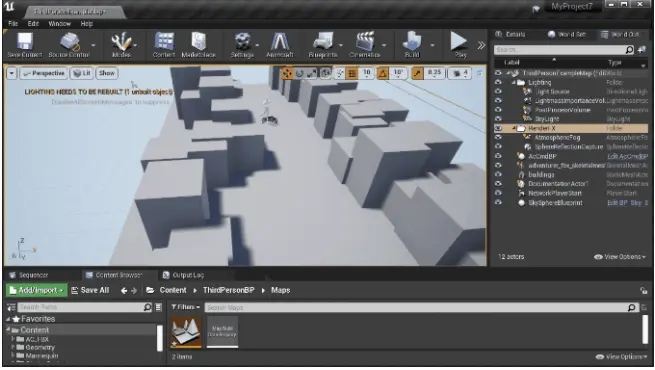This screenshot has height=370, width=655.
Task: Open outliner View Options
Action: (620, 257)
